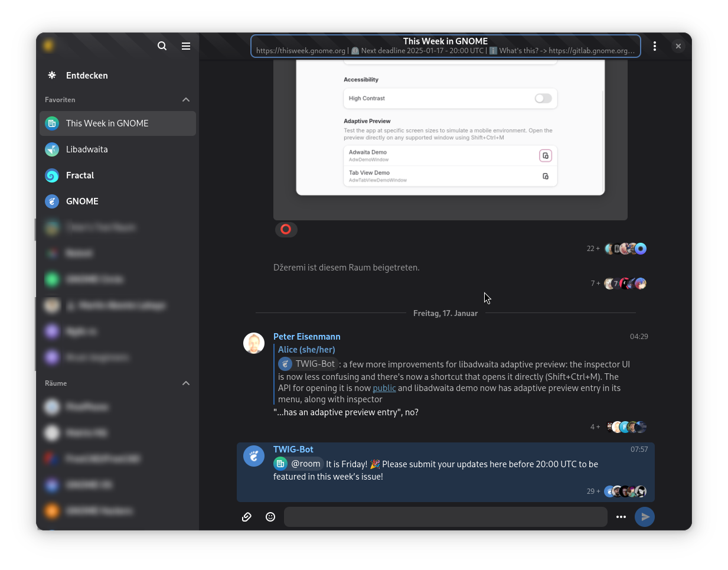
Task: Open the three-dot composer options menu
Action: pyautogui.click(x=621, y=517)
